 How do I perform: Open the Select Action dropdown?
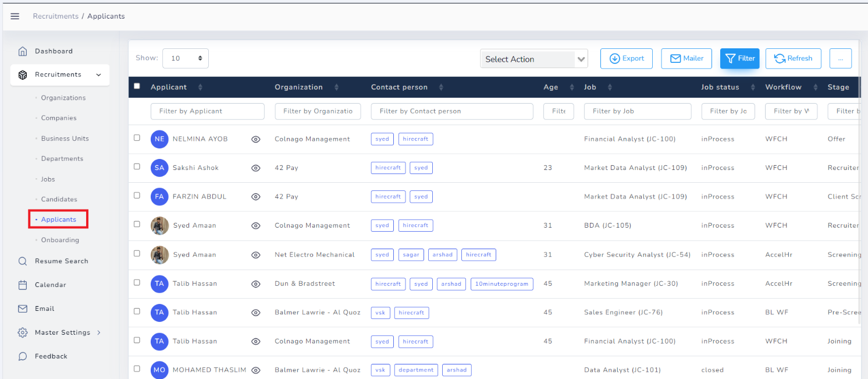533,59
